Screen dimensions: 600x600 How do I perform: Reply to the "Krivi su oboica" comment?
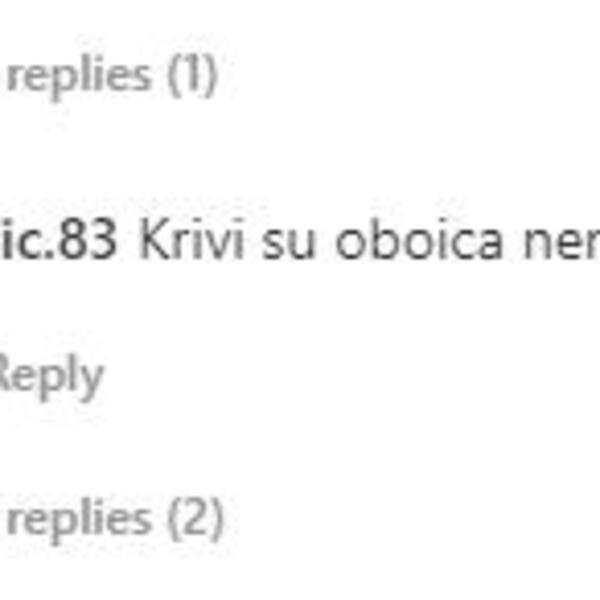(x=51, y=376)
